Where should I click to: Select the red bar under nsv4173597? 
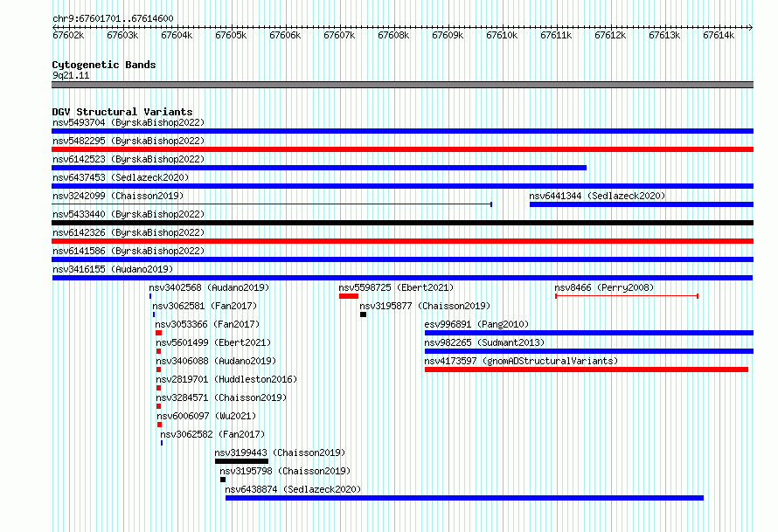tap(587, 370)
